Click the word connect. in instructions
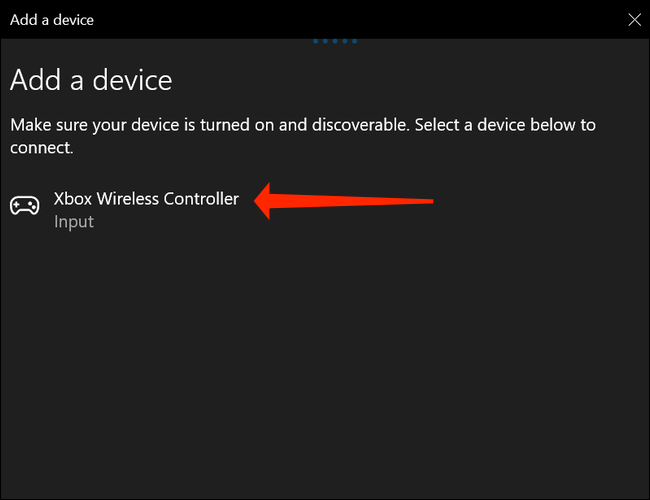 pos(41,148)
